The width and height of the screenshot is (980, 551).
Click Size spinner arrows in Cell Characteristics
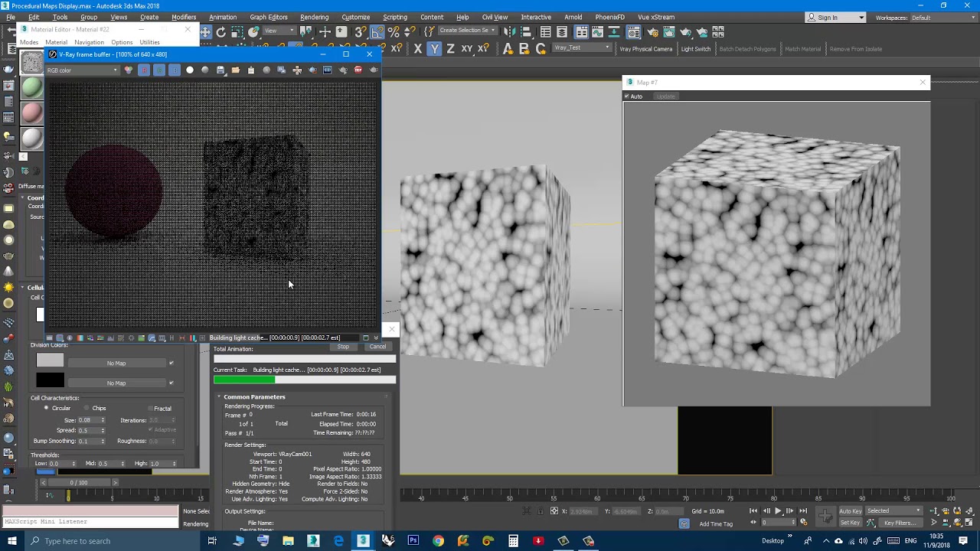click(x=103, y=420)
